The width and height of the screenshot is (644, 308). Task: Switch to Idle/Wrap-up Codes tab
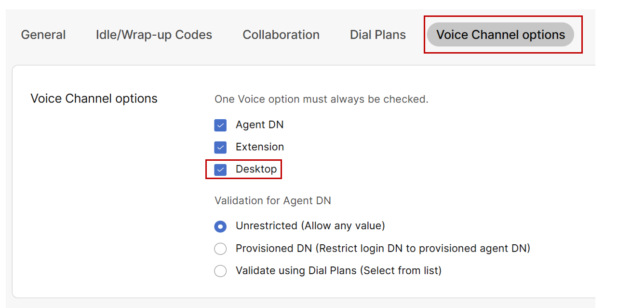[154, 35]
